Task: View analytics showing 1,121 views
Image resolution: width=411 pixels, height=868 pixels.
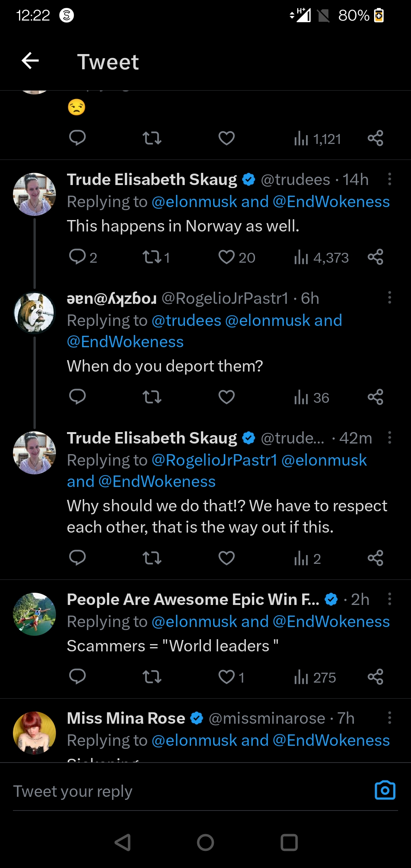Action: (317, 139)
